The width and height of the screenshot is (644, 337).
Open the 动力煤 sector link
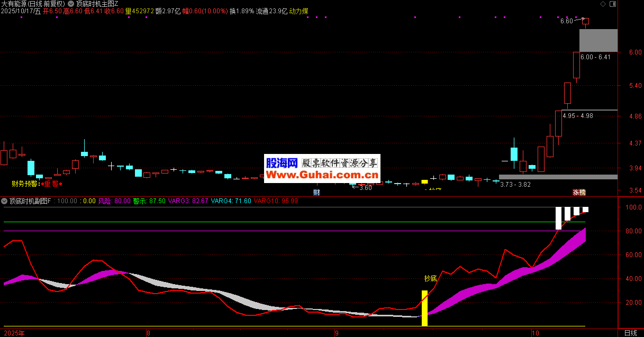(x=298, y=11)
